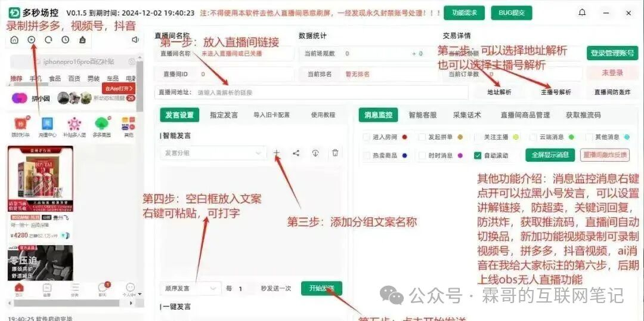The height and width of the screenshot is (321, 644).
Task: Open the 充值中心 icon
Action: (x=47, y=124)
